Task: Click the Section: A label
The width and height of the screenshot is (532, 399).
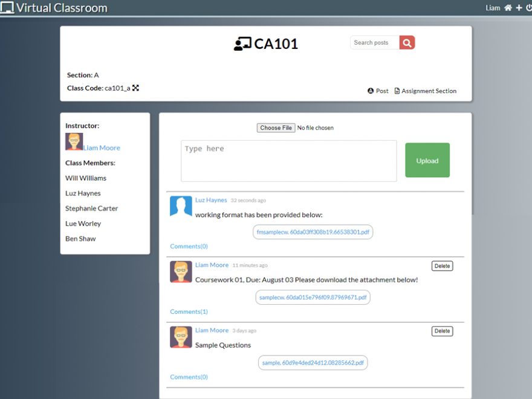Action: click(83, 75)
